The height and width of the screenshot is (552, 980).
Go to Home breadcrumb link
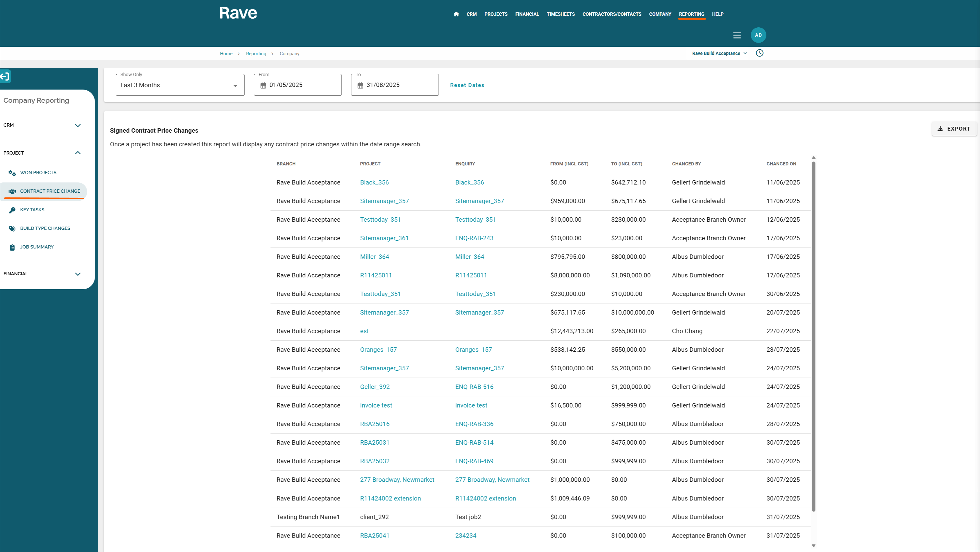226,54
